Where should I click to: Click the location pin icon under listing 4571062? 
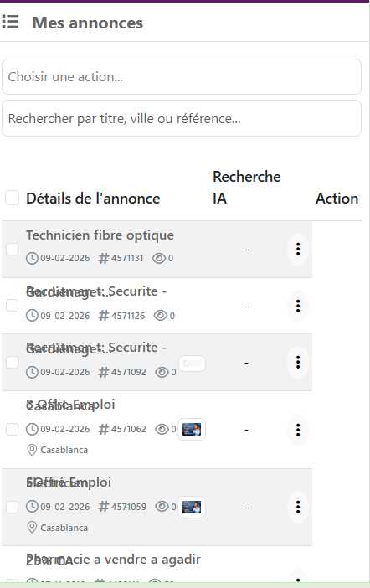(x=33, y=450)
